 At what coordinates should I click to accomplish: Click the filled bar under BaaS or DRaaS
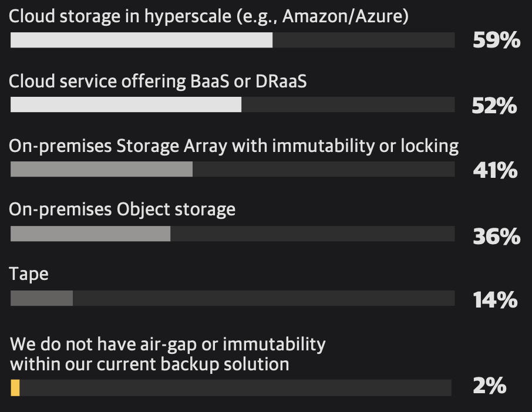[x=126, y=104]
